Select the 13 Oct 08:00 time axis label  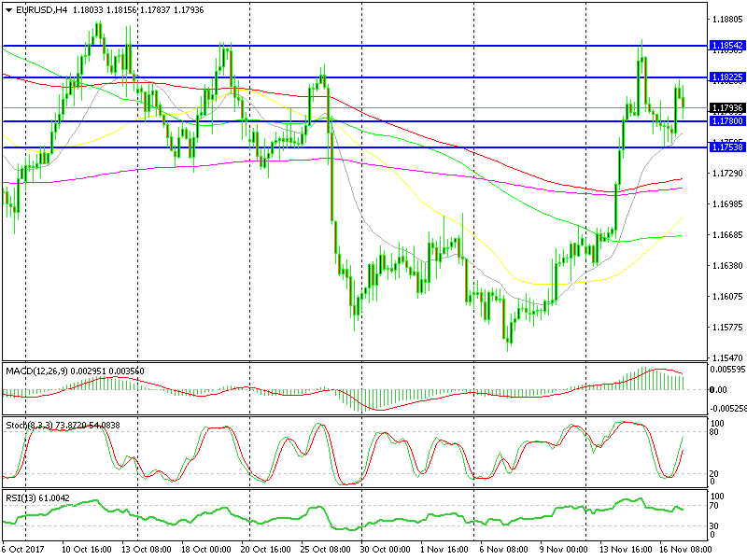click(x=147, y=550)
